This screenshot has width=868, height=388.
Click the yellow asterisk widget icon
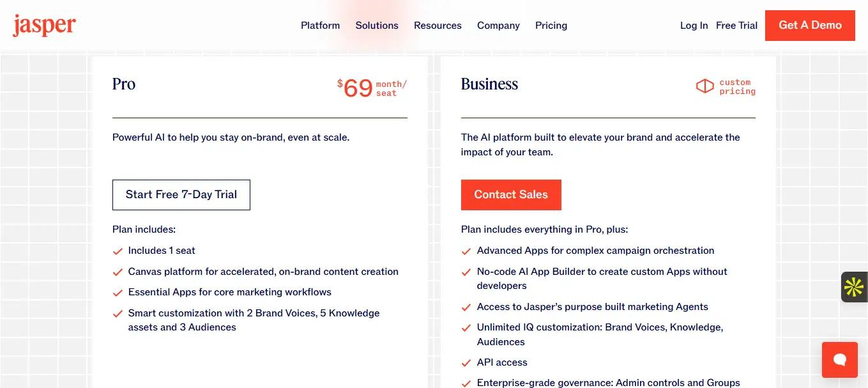(x=854, y=287)
